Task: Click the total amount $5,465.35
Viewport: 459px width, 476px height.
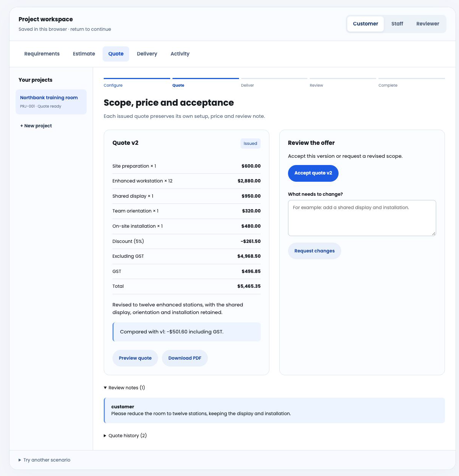Action: tap(249, 286)
